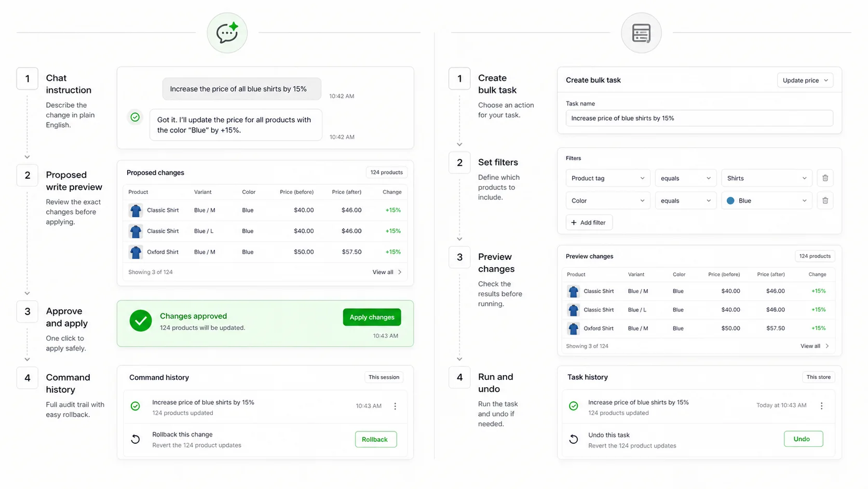Click 'Today at 10:43 AM' timestamp

pos(781,405)
